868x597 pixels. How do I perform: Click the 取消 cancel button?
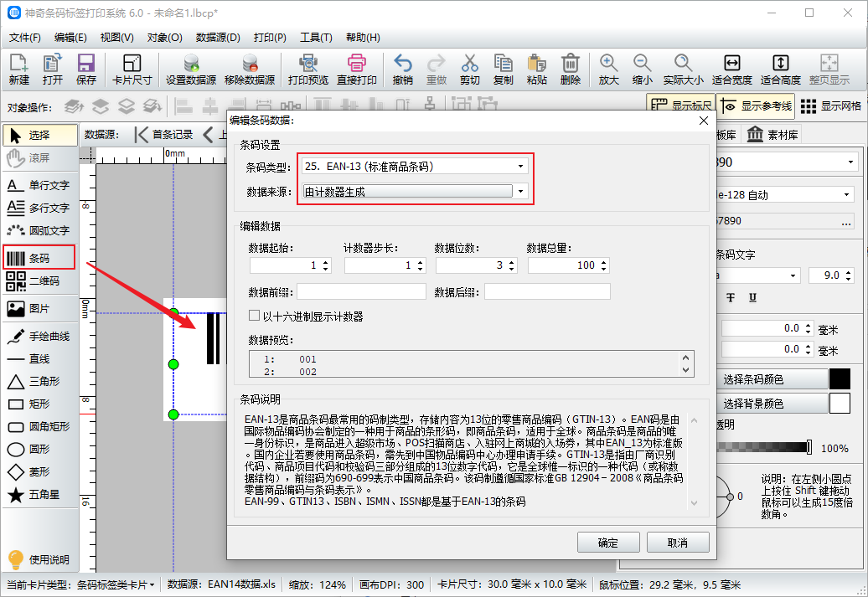[678, 543]
